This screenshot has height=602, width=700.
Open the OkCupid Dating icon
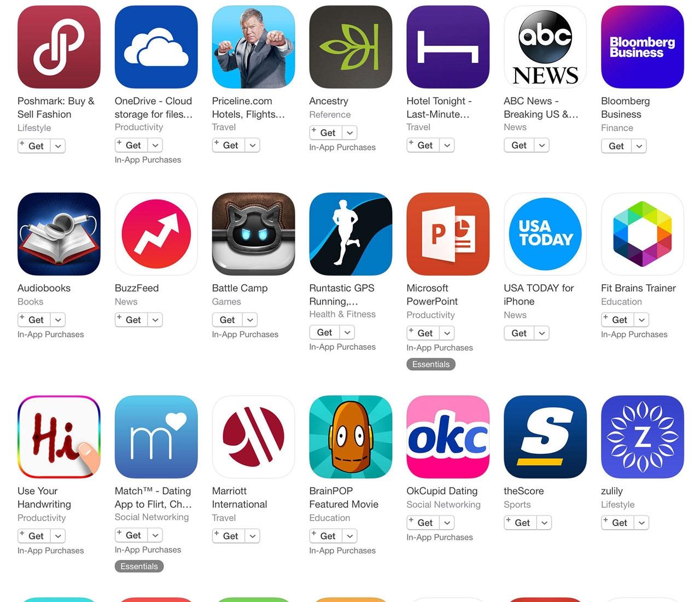(x=448, y=437)
